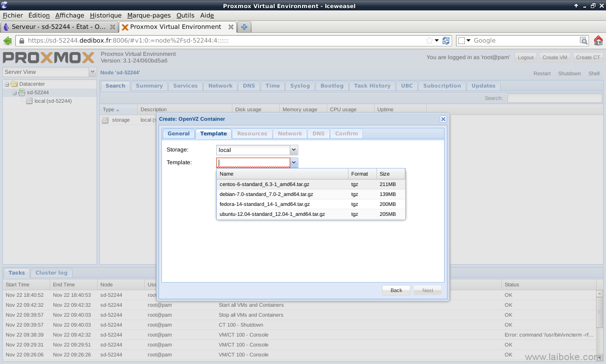Click the Proxmox logo
The width and height of the screenshot is (606, 364).
pyautogui.click(x=49, y=58)
